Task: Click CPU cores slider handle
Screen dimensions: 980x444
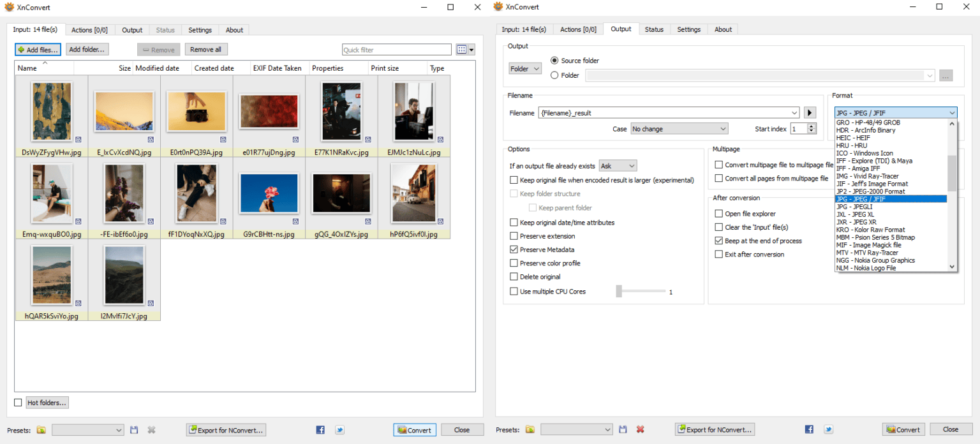Action: click(x=619, y=292)
